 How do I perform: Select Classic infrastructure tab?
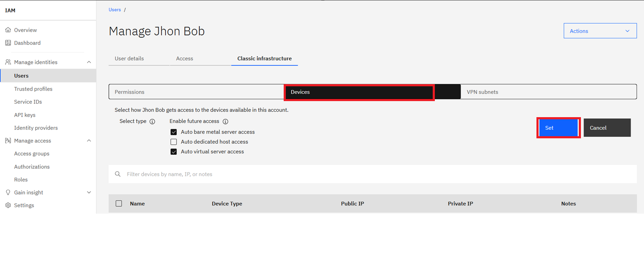pyautogui.click(x=264, y=58)
